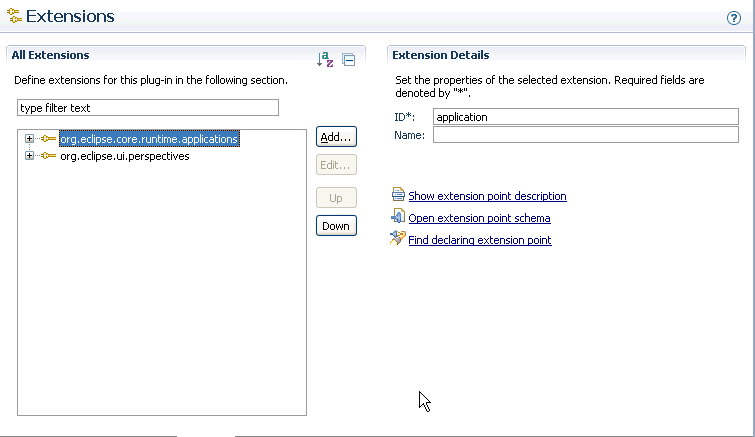This screenshot has width=755, height=437.
Task: Click the Up button
Action: (336, 198)
